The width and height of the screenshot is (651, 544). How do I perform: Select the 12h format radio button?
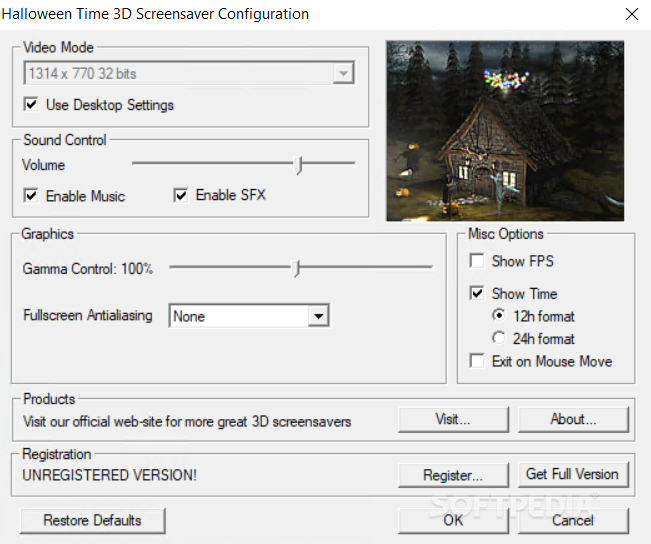499,315
